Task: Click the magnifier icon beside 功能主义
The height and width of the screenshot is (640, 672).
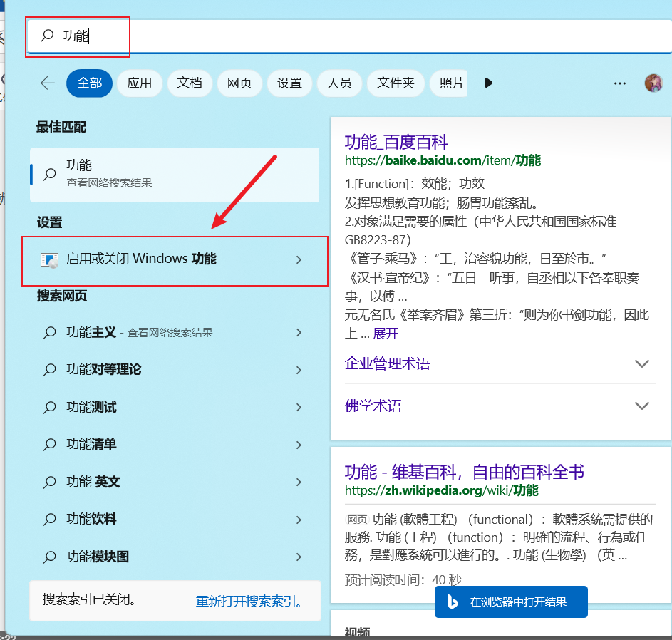Action: (49, 333)
